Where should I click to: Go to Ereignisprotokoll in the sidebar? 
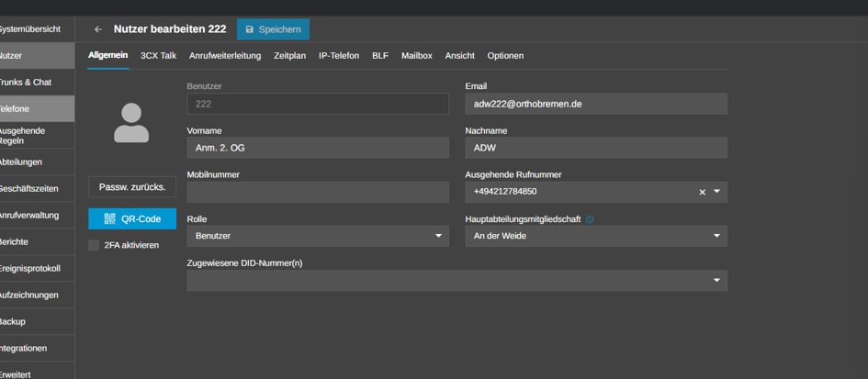(37, 268)
